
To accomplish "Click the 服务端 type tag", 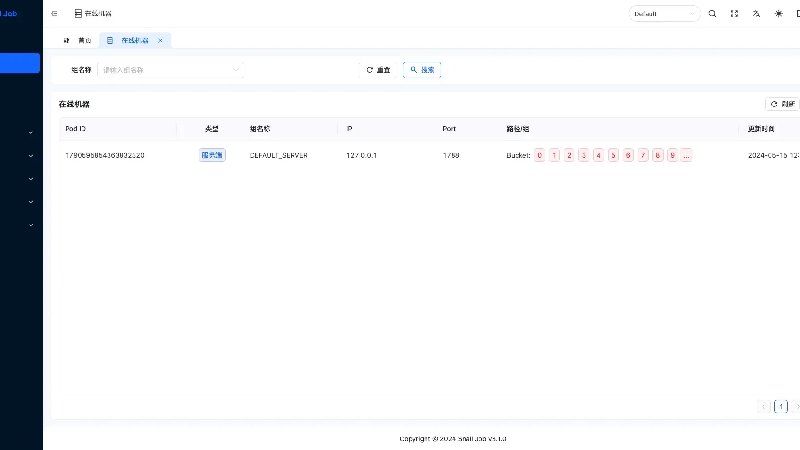I will click(212, 155).
